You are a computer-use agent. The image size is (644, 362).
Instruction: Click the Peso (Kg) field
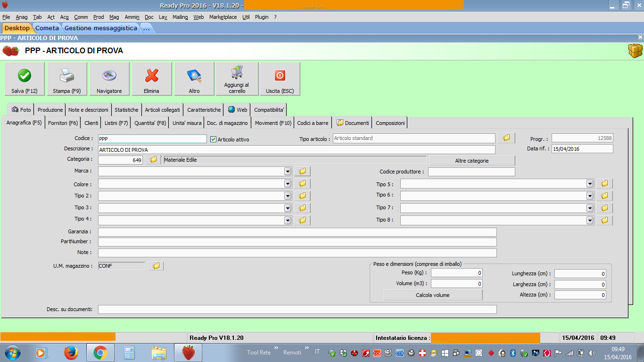(456, 273)
